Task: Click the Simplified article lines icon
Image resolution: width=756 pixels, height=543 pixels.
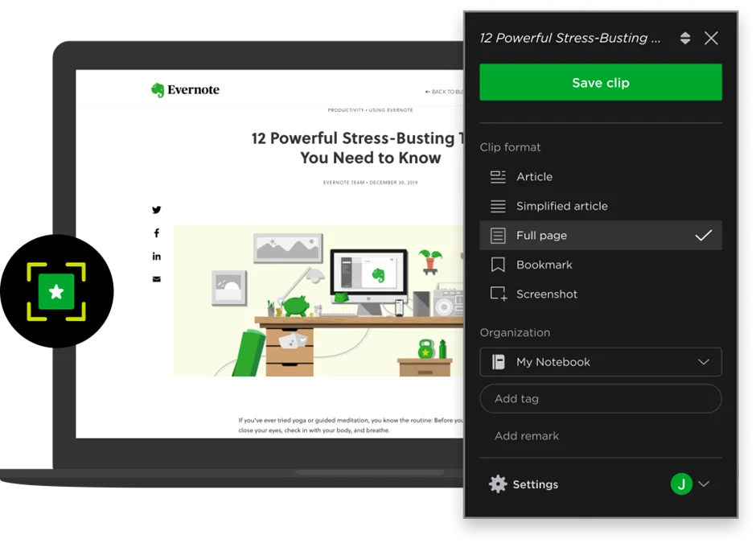Action: click(x=498, y=207)
